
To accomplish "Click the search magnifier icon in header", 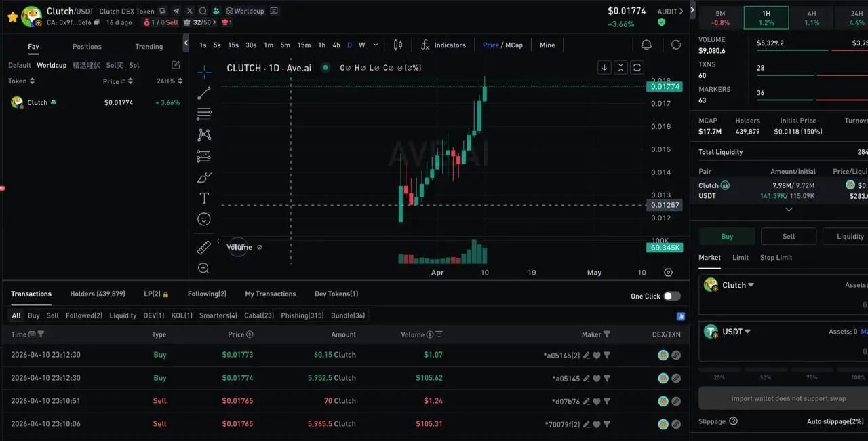I will (x=203, y=11).
